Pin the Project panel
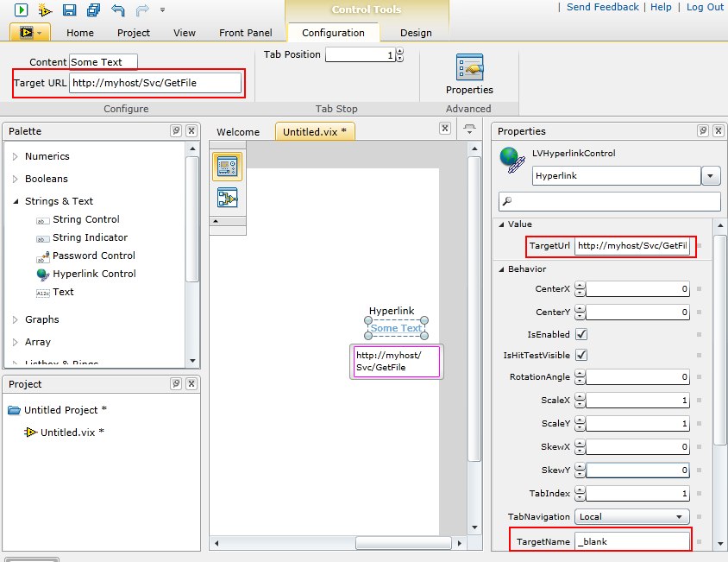 tap(176, 383)
